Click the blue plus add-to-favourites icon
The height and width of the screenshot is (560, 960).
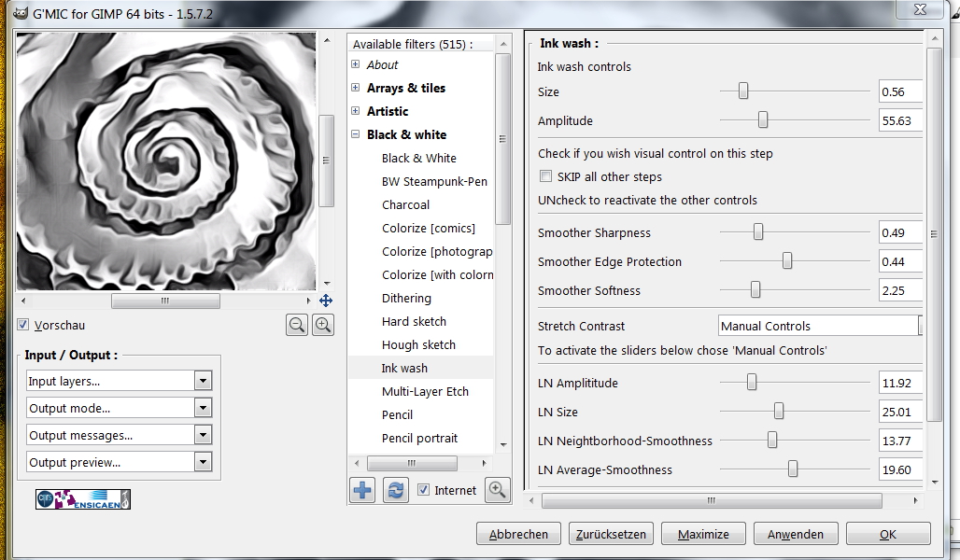(x=361, y=490)
